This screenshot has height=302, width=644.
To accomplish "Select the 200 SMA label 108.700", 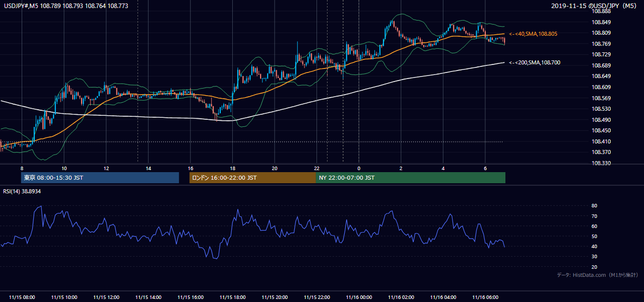I will tap(535, 62).
